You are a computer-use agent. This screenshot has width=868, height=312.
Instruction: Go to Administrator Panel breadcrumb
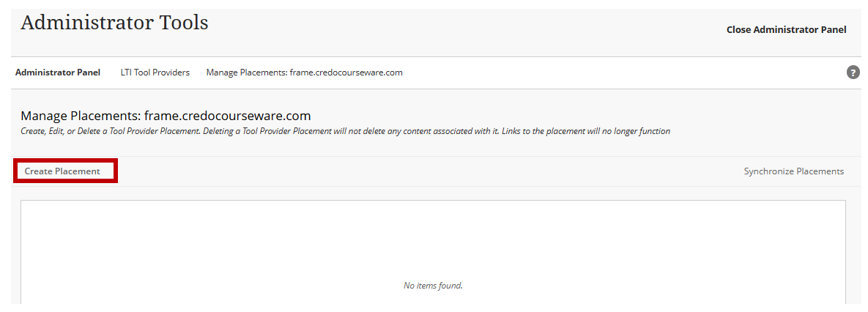[x=58, y=73]
